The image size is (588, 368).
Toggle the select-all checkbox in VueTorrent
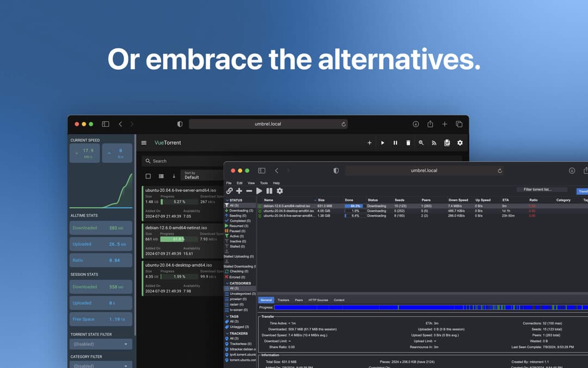(148, 176)
